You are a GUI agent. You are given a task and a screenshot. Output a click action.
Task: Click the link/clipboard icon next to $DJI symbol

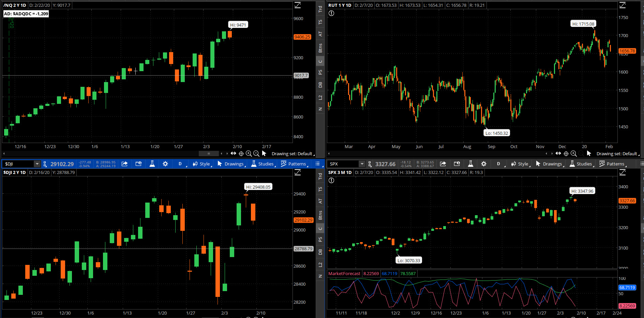tap(45, 164)
